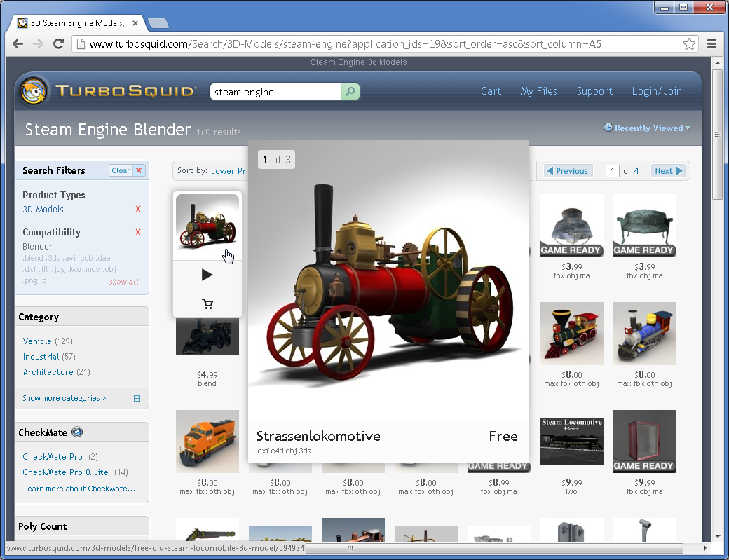Viewport: 729px width, 560px height.
Task: Reload the page with refresh icon
Action: 58,43
